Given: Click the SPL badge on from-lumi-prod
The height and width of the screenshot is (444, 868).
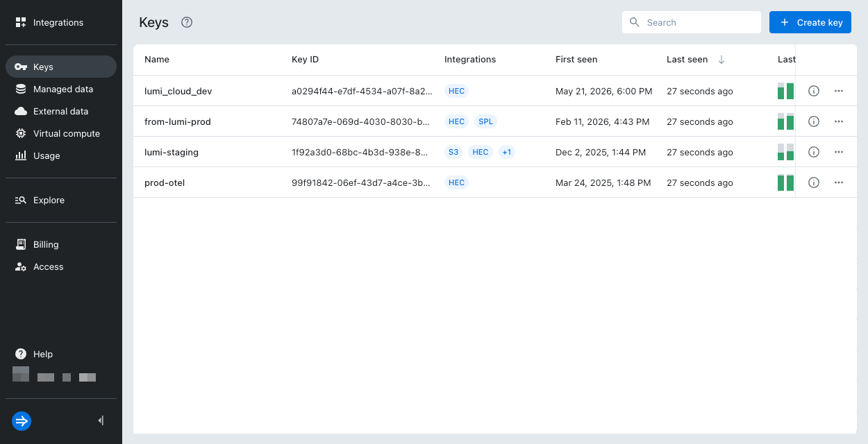Looking at the screenshot, I should pyautogui.click(x=486, y=121).
